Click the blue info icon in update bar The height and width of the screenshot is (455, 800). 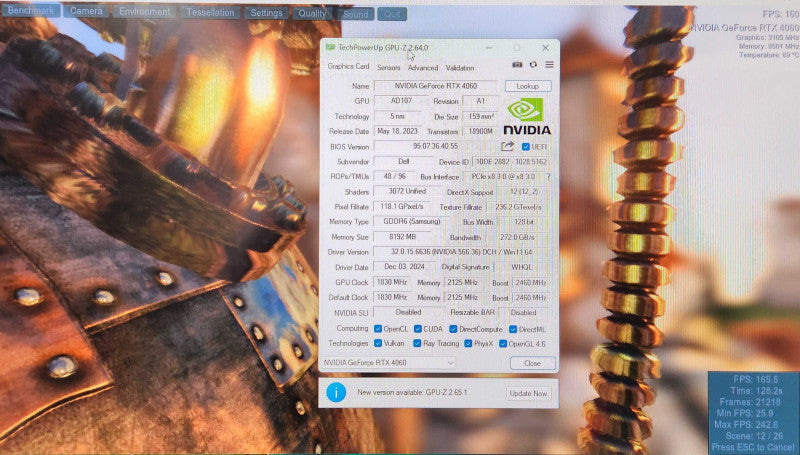pos(336,392)
